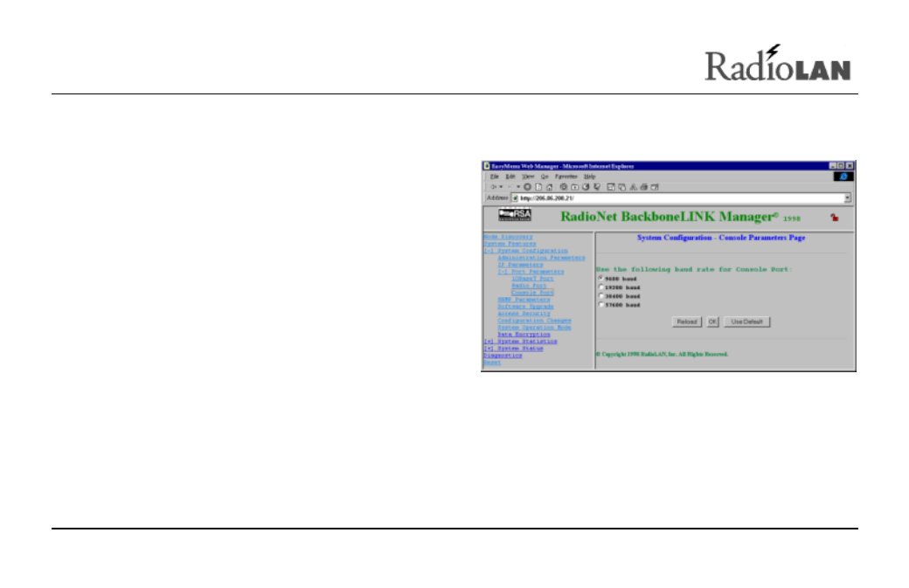Open the Configuration Changes link
Image resolution: width=909 pixels, height=588 pixels.
(535, 321)
